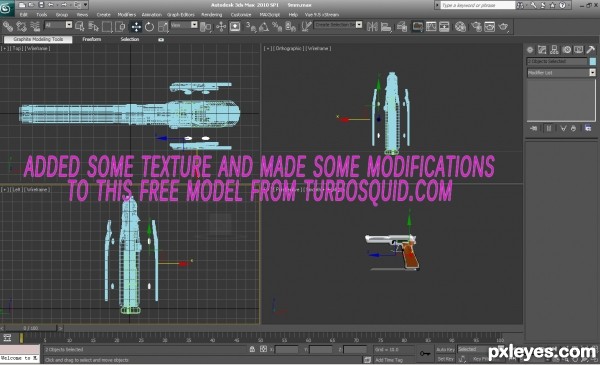600x365 pixels.
Task: Open the Modifiers menu
Action: click(127, 15)
